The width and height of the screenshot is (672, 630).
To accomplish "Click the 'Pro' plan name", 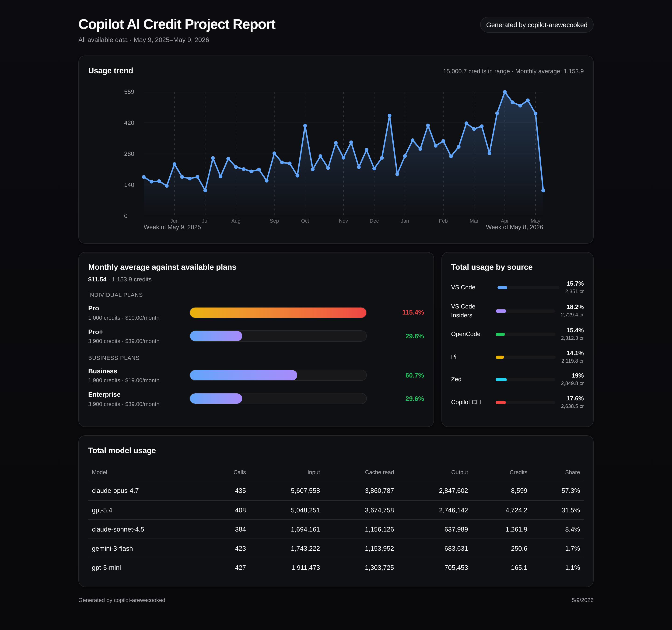I will coord(94,308).
